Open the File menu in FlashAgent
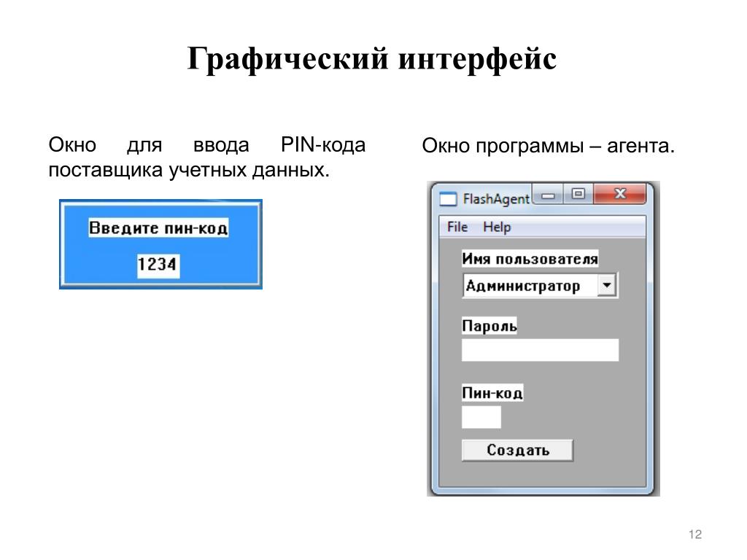The image size is (747, 560). click(457, 227)
